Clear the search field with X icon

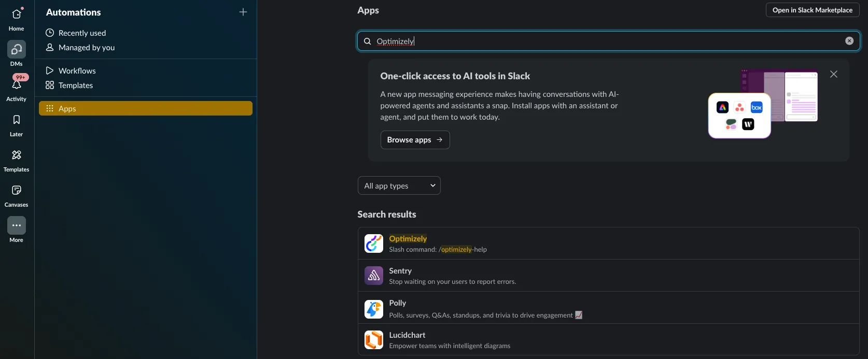click(x=849, y=41)
